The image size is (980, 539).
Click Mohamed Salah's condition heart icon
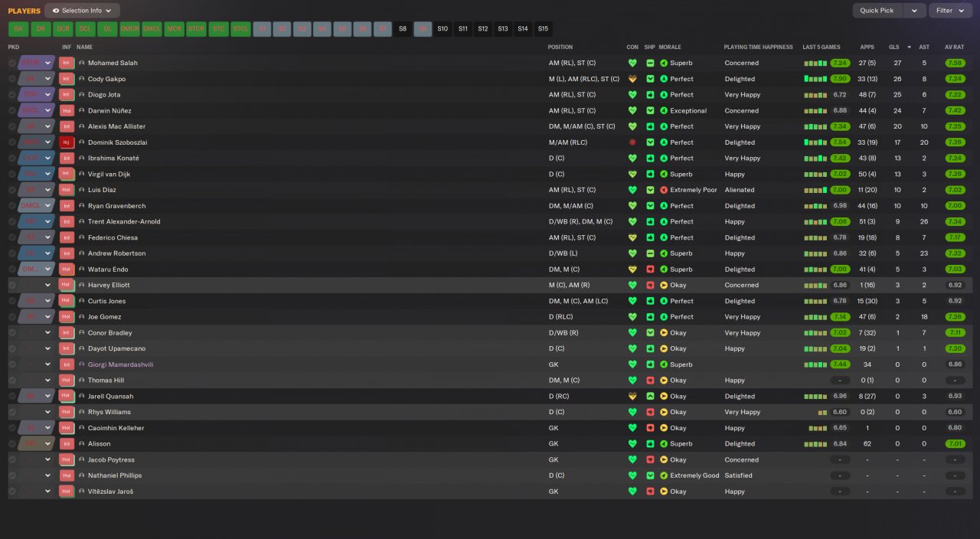click(632, 63)
